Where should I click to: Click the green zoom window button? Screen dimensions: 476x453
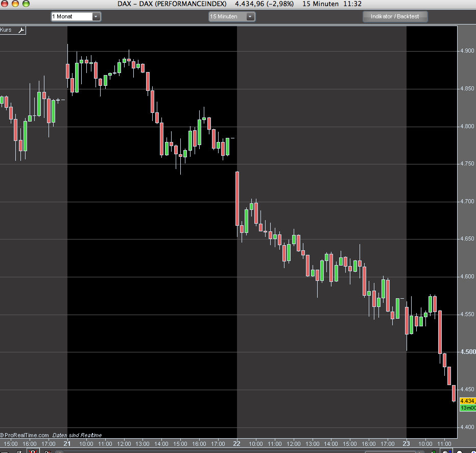click(26, 4)
